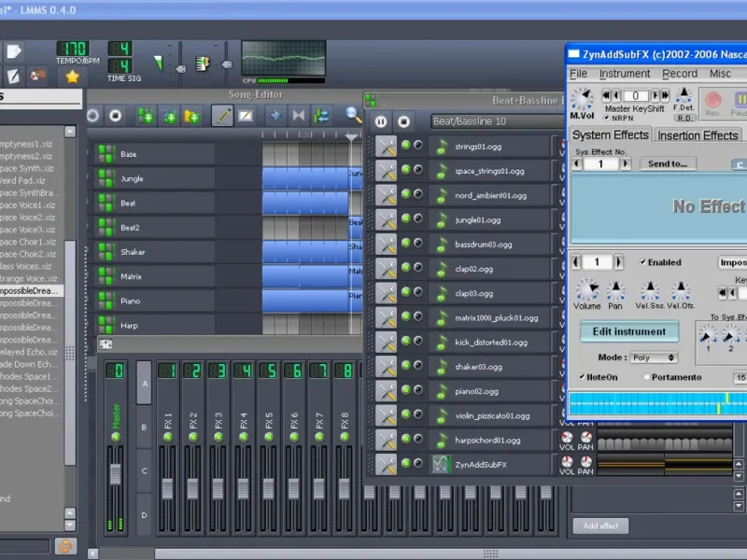Toggle the Enabled checkbox in ZynAddSubFX
This screenshot has width=747, height=560.
point(641,263)
